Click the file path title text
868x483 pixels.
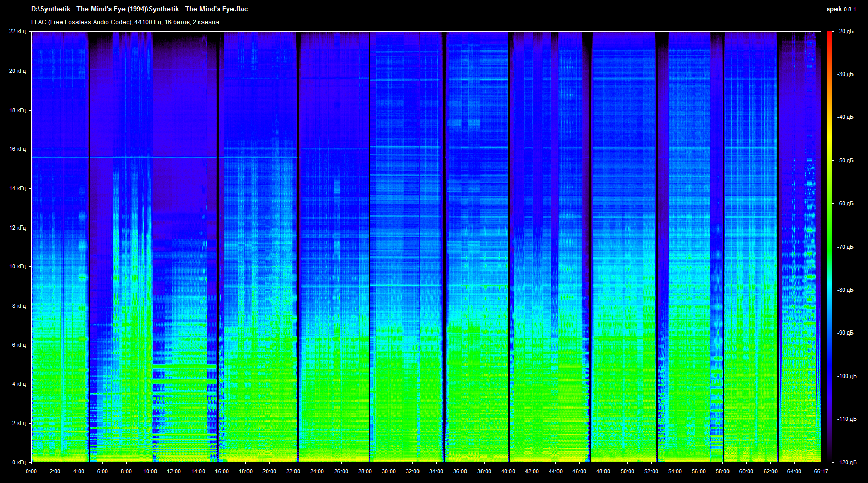click(x=139, y=9)
